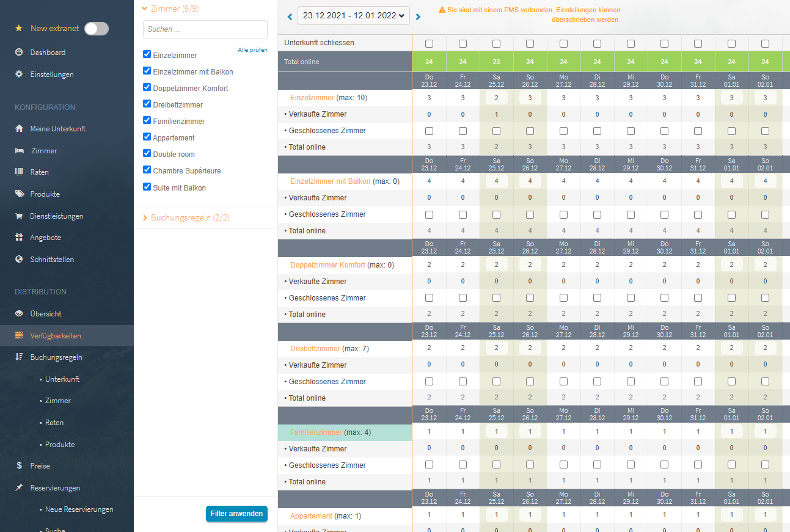Uncheck the Familienzimmer filter checkbox

[x=147, y=120]
